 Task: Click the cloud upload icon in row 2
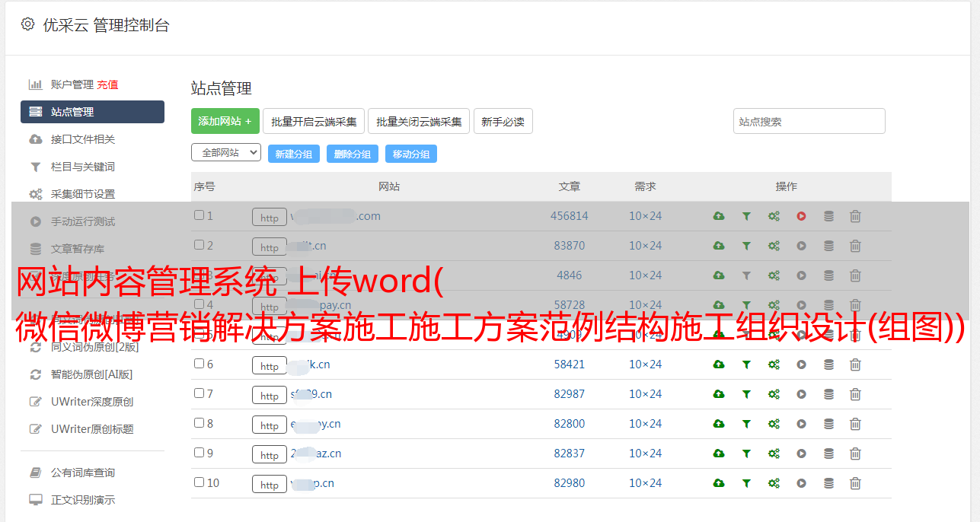pyautogui.click(x=719, y=246)
